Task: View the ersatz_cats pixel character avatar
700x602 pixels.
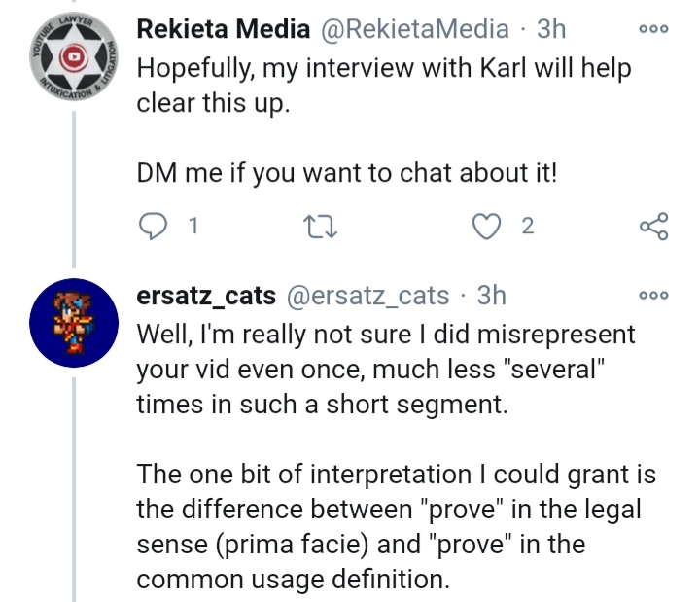Action: pos(74,323)
